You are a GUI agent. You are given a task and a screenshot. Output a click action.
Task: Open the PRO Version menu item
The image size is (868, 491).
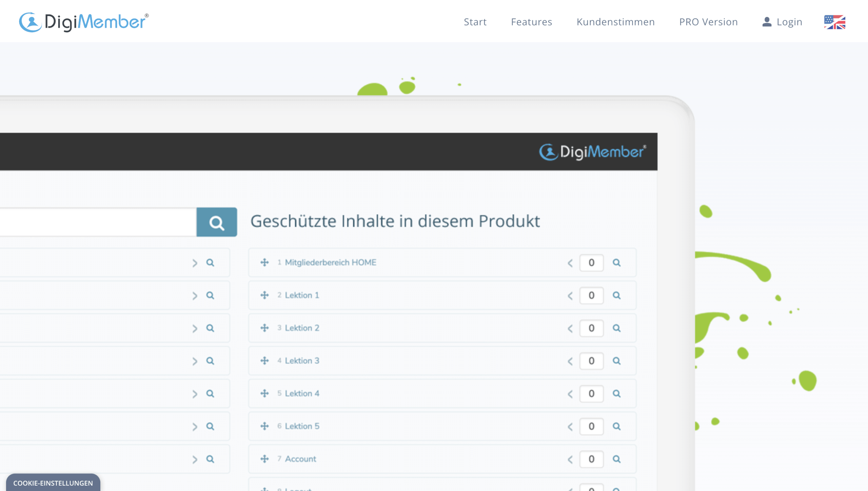(708, 22)
